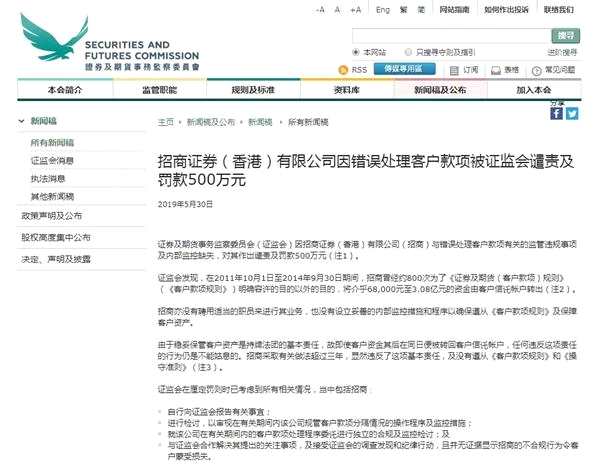Click the 常见问题 FAQ text link
The height and width of the screenshot is (465, 600).
click(560, 70)
